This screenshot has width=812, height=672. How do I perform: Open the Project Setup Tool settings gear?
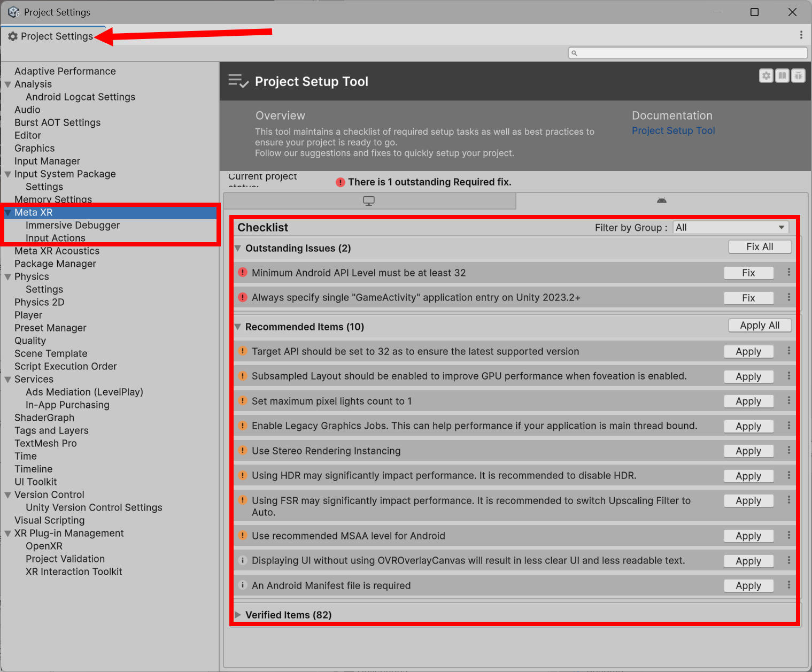766,76
